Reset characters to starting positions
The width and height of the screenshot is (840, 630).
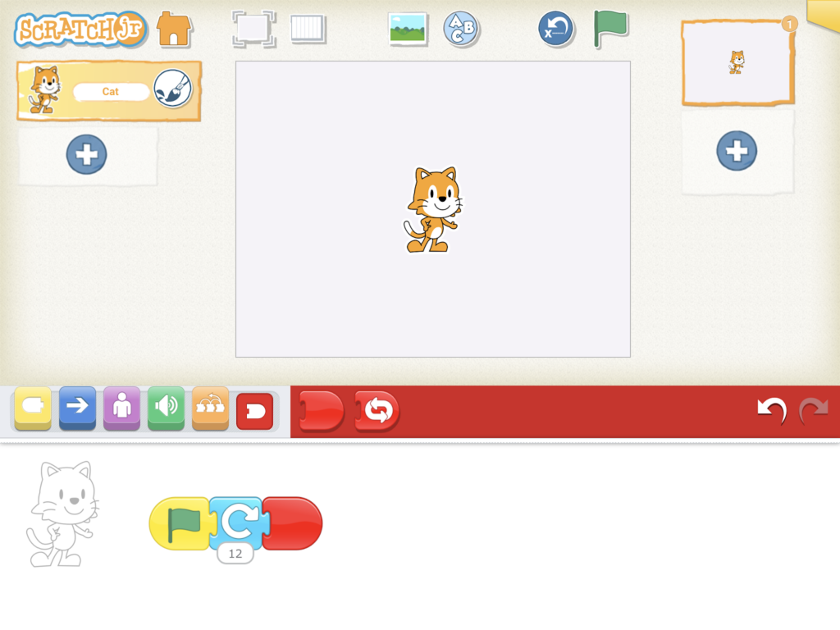pyautogui.click(x=556, y=30)
